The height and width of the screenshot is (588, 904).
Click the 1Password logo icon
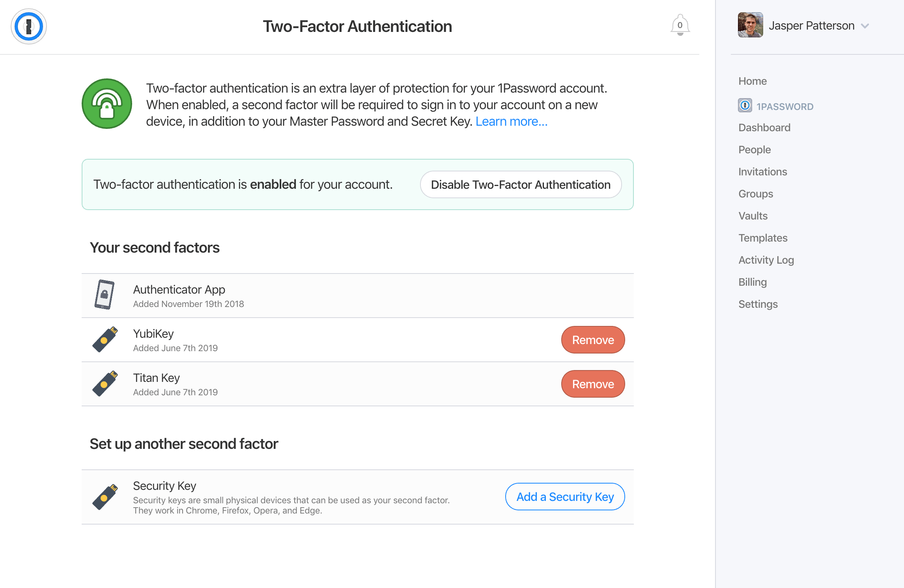28,26
